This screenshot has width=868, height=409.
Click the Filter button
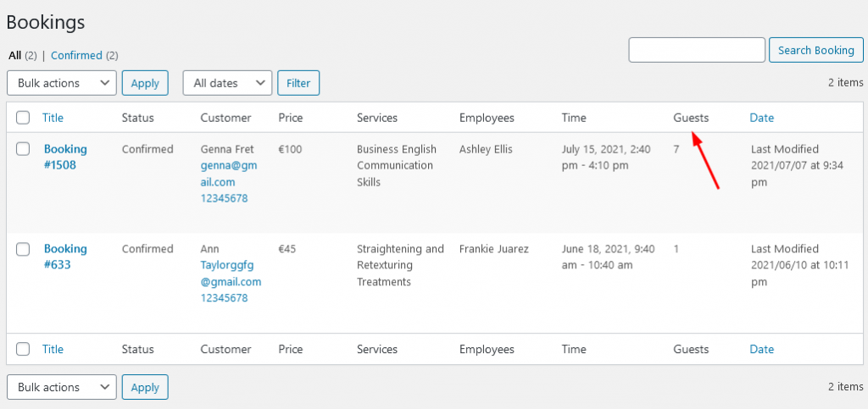298,83
